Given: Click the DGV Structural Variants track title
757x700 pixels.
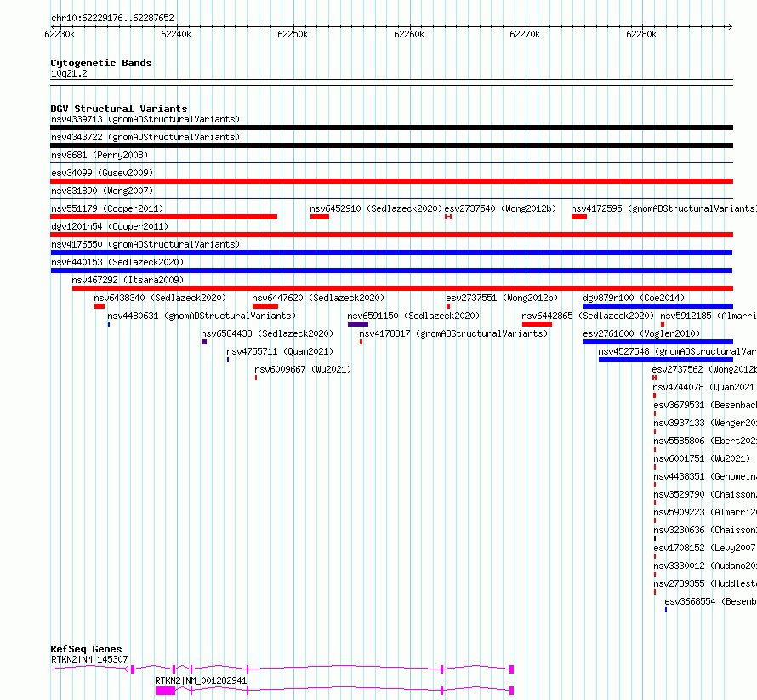Looking at the screenshot, I should coord(119,109).
